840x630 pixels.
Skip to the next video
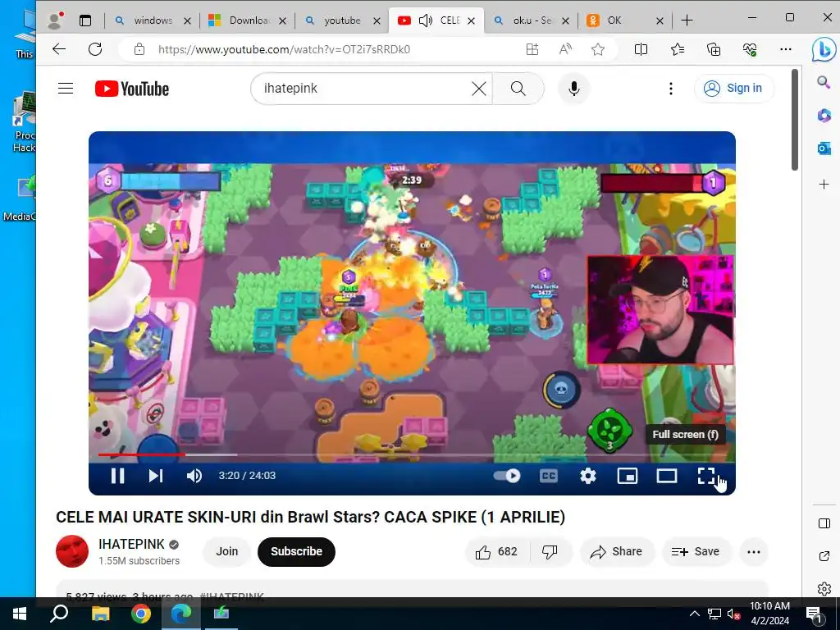click(x=155, y=476)
